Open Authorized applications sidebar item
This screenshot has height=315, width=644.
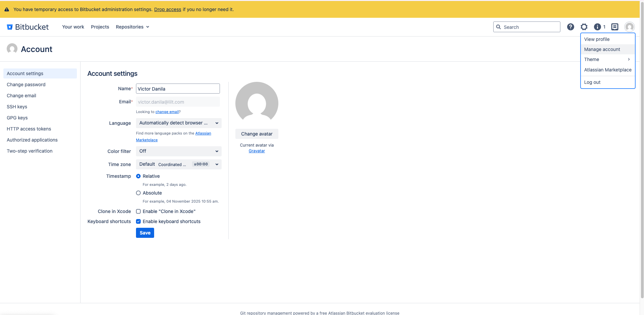pos(40,140)
